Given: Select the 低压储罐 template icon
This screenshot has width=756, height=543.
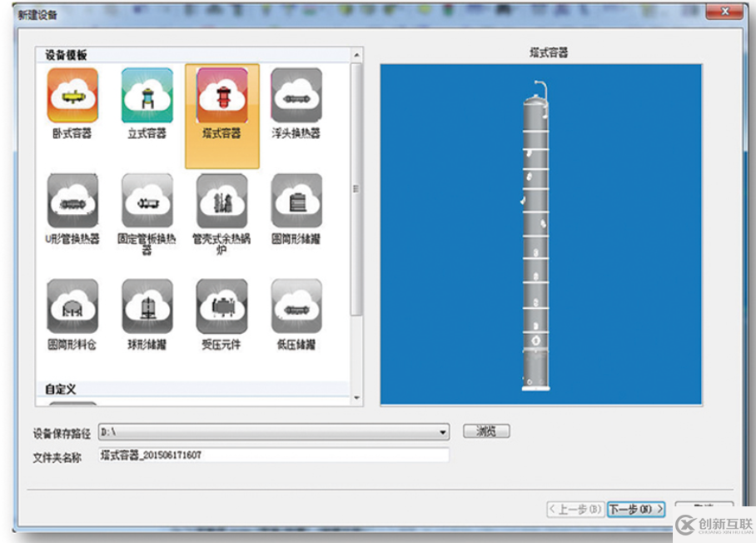Looking at the screenshot, I should point(296,306).
